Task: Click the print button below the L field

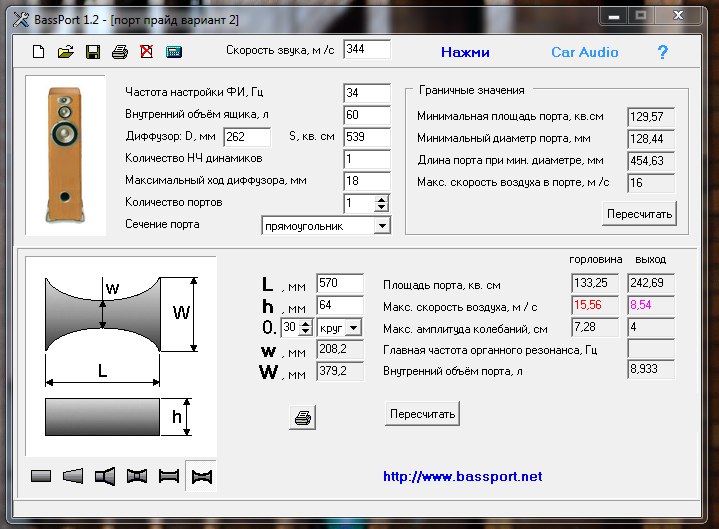Action: pyautogui.click(x=303, y=417)
